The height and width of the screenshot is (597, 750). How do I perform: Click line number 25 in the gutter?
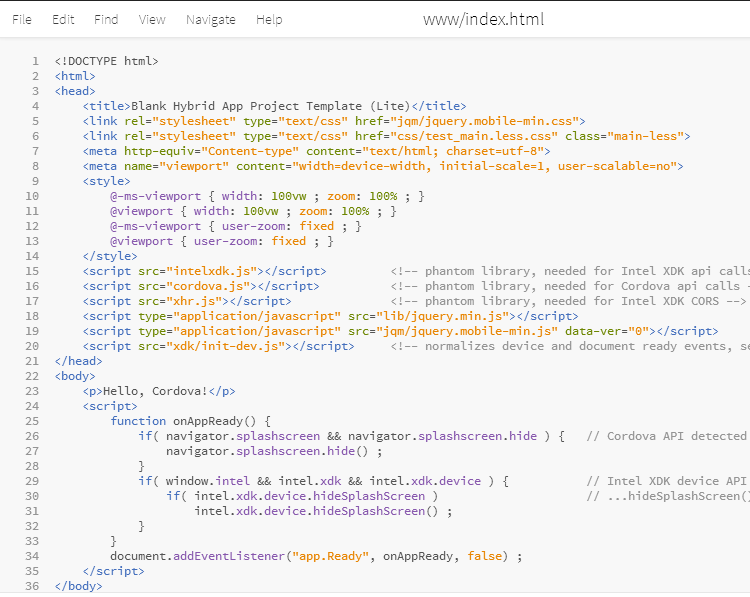tap(32, 421)
